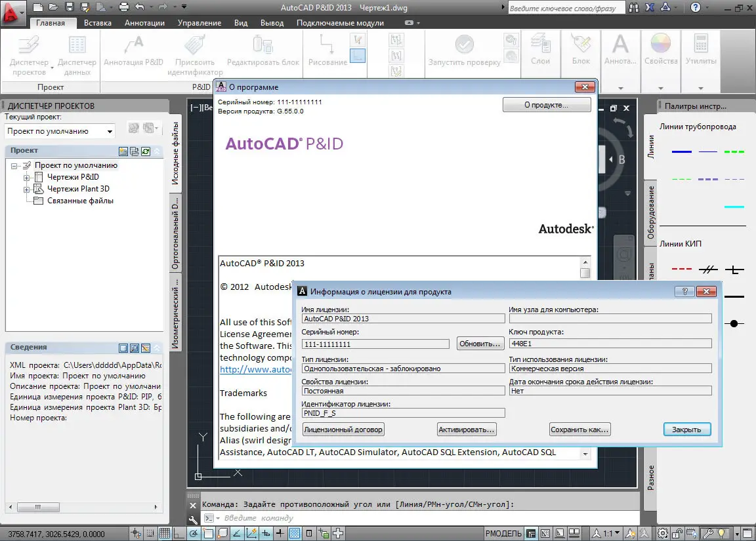Open the Оборудование palette tab

(651, 213)
